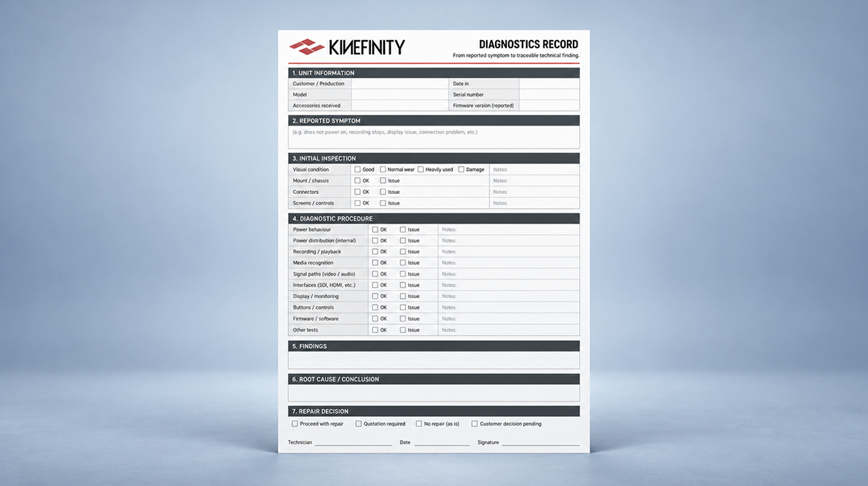Check the Heavily used checkbox
The width and height of the screenshot is (868, 486).
[421, 169]
